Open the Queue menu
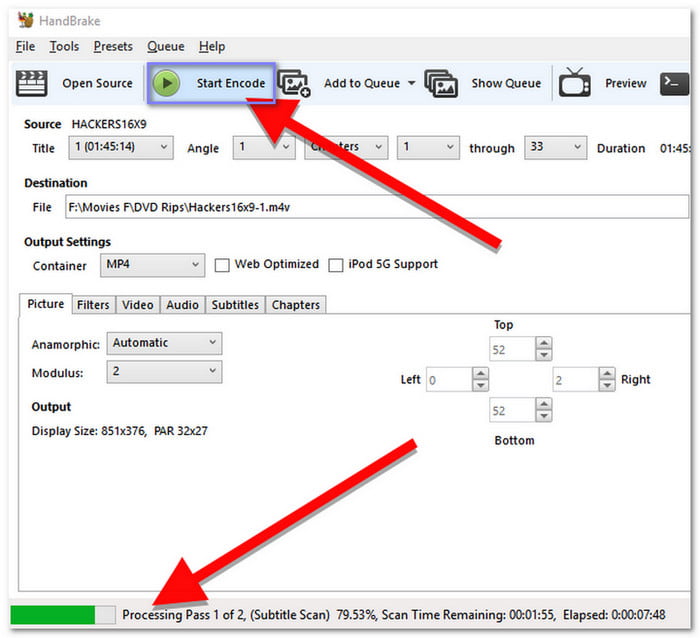The width and height of the screenshot is (700, 638). click(x=166, y=46)
